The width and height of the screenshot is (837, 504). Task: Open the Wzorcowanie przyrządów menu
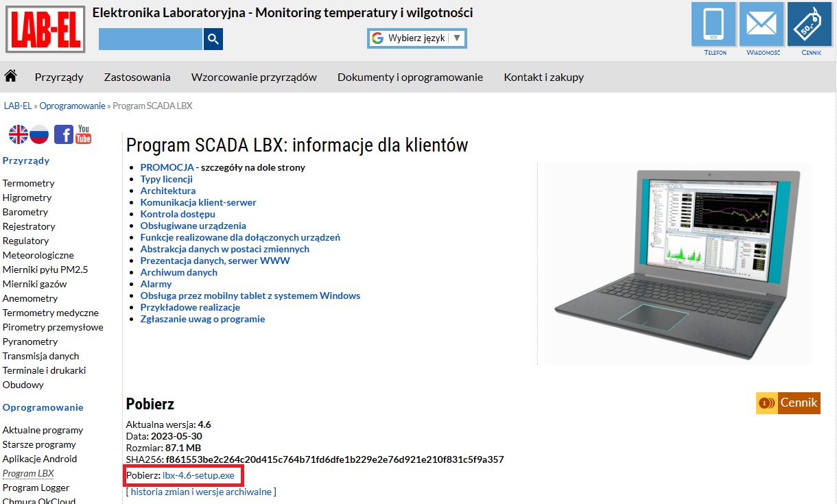pos(254,77)
